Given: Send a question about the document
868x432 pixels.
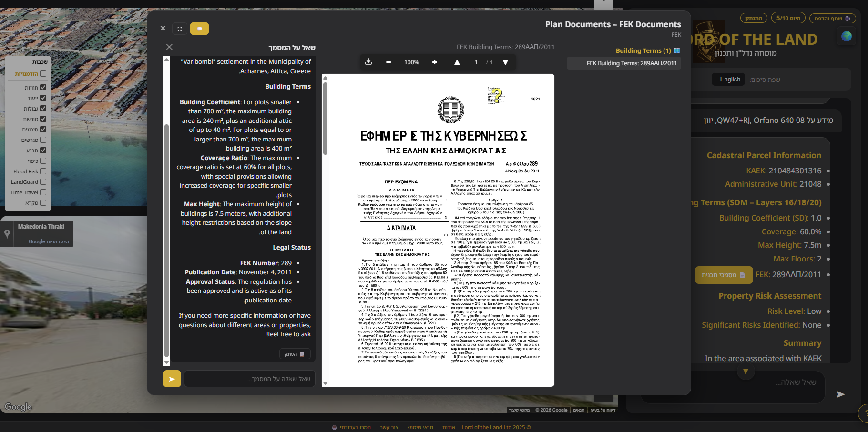Looking at the screenshot, I should point(172,379).
